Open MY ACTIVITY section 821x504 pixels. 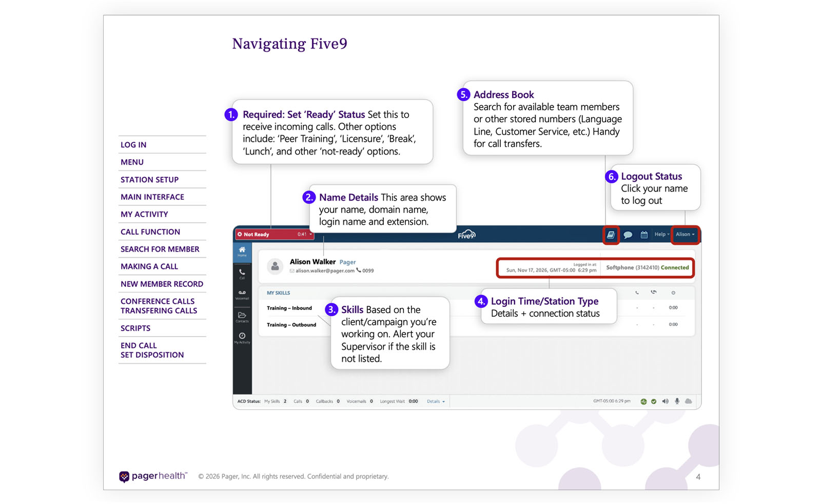[144, 215]
